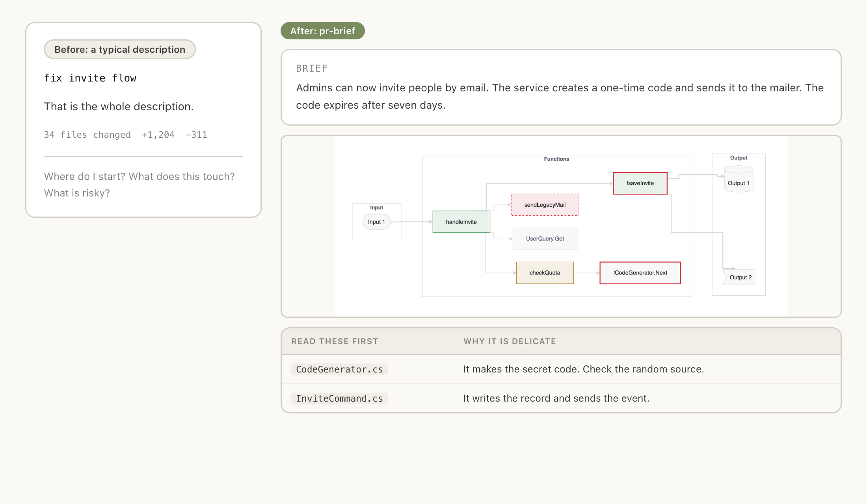Click the 'Admins can now invite people' paragraph
867x504 pixels.
coord(560,96)
